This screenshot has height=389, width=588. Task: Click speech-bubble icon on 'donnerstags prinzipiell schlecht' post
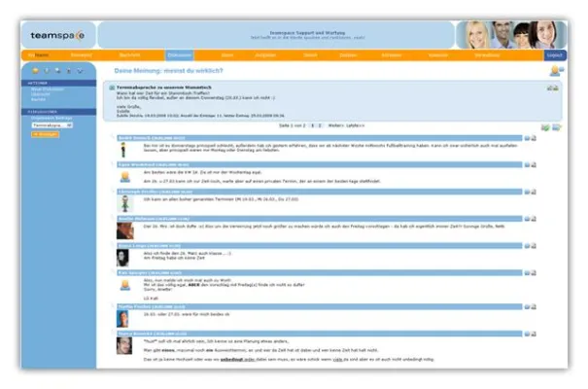(x=527, y=138)
